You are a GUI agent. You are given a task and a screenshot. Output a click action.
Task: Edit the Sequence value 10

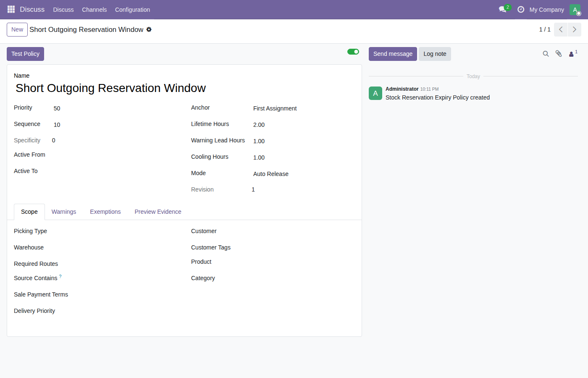pyautogui.click(x=115, y=125)
